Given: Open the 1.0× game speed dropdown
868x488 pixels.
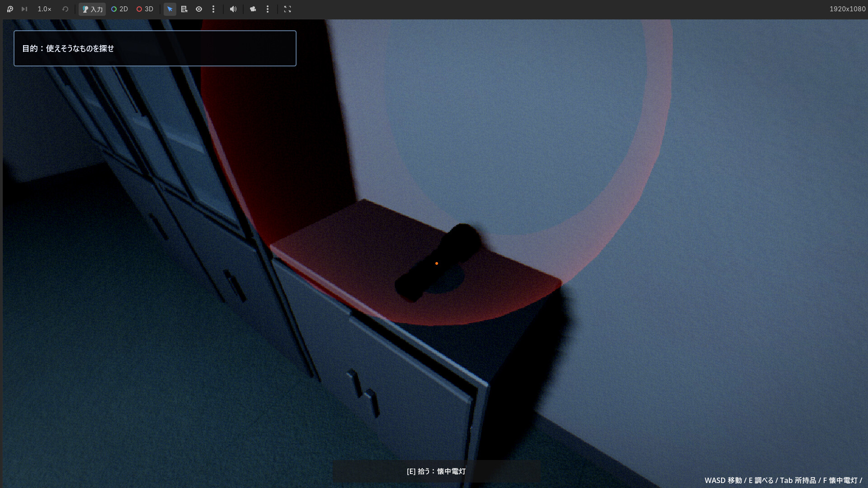Looking at the screenshot, I should [x=44, y=9].
